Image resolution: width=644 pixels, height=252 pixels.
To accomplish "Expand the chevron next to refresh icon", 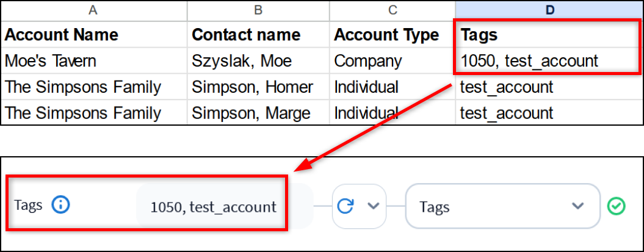I will coord(373,206).
